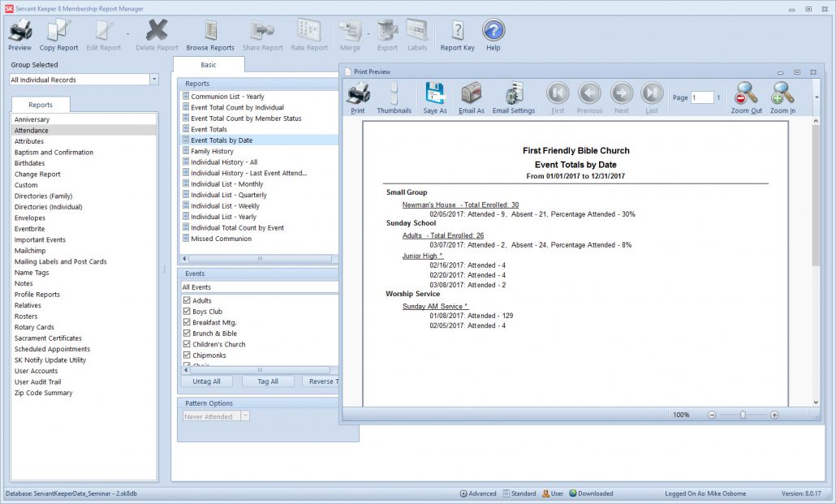
Task: Open the Copy Report tool
Action: (x=58, y=32)
